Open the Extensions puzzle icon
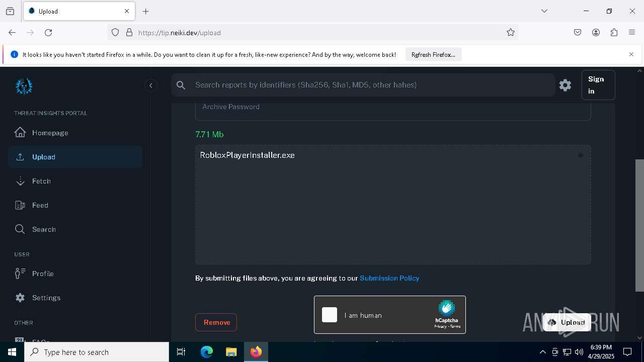 click(x=614, y=32)
